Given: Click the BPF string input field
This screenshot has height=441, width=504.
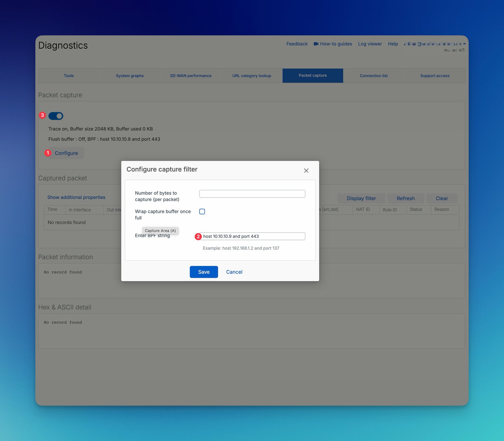Looking at the screenshot, I should tap(252, 236).
